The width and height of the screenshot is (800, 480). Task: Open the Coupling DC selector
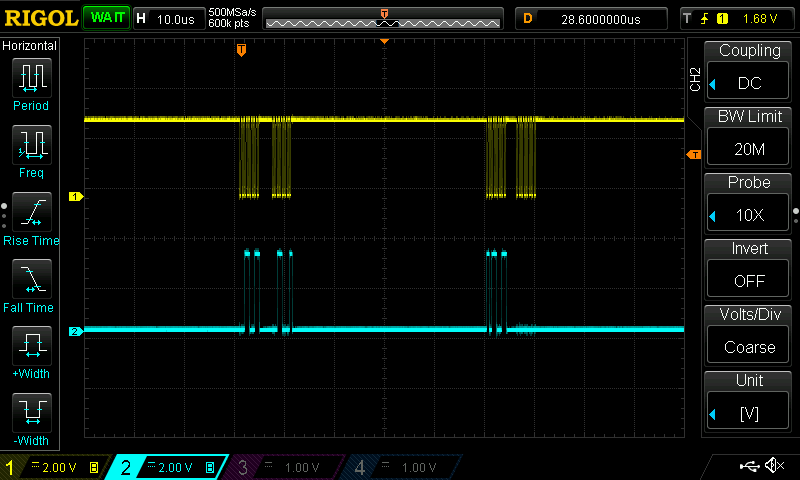pos(747,83)
